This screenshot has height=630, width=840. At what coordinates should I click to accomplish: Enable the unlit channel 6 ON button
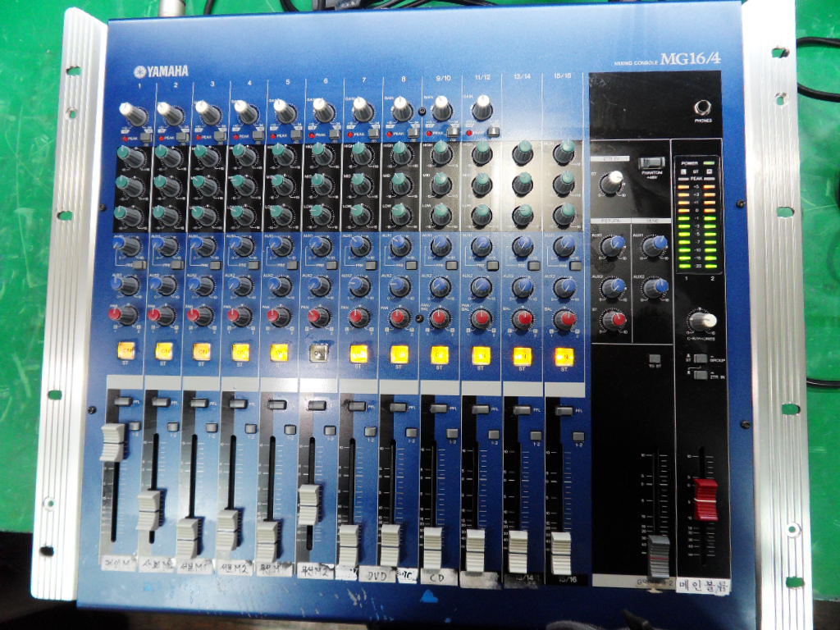pos(319,353)
